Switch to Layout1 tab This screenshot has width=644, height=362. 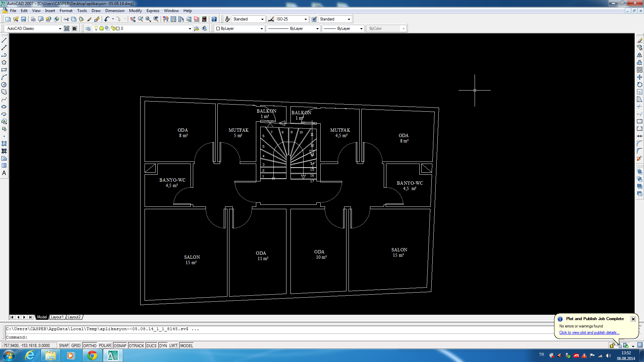point(57,317)
